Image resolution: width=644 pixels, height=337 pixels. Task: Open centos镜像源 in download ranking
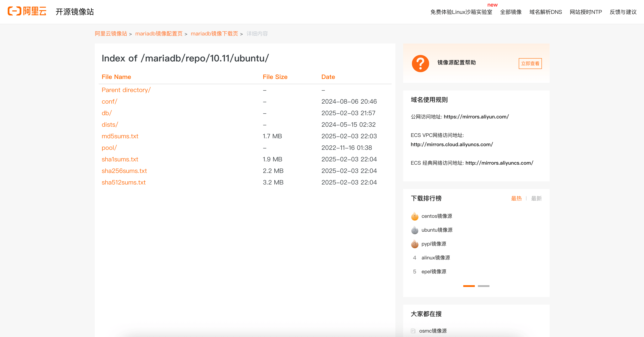tap(437, 216)
